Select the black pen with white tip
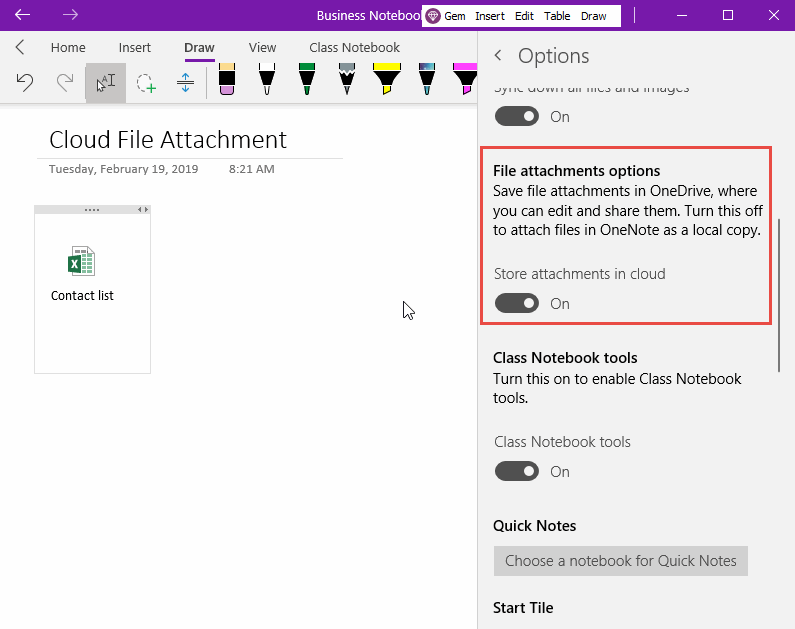This screenshot has width=795, height=629. point(267,79)
